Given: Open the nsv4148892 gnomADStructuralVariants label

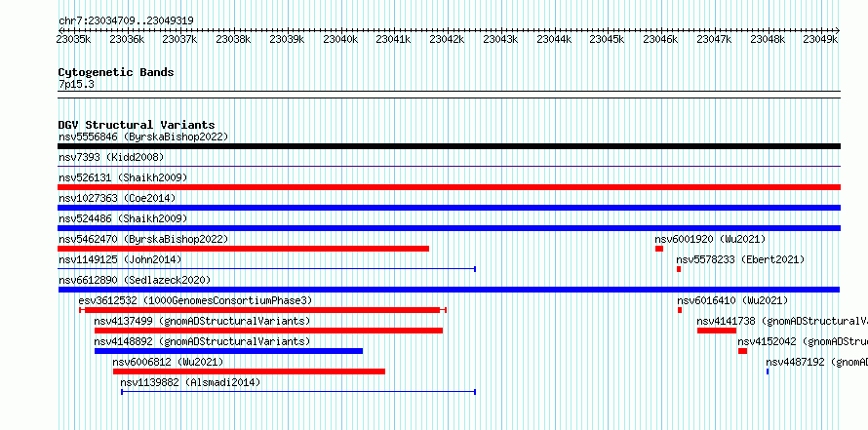Looking at the screenshot, I should click(x=203, y=341).
